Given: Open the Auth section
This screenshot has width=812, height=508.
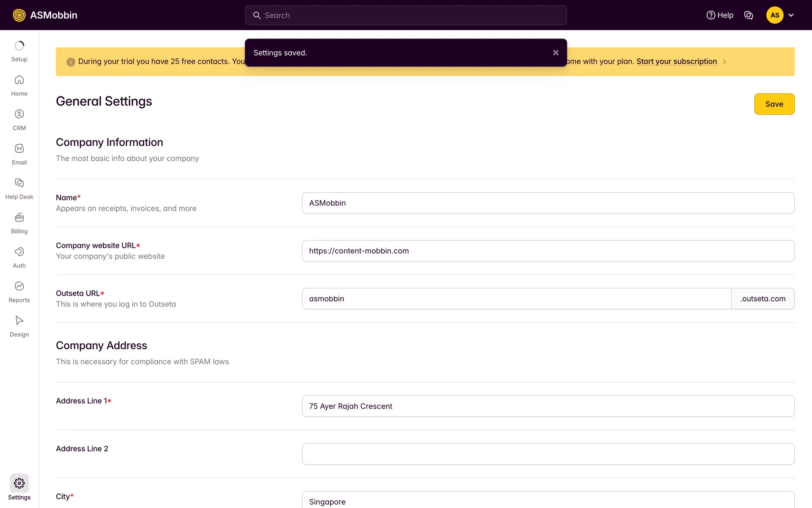Looking at the screenshot, I should (19, 257).
